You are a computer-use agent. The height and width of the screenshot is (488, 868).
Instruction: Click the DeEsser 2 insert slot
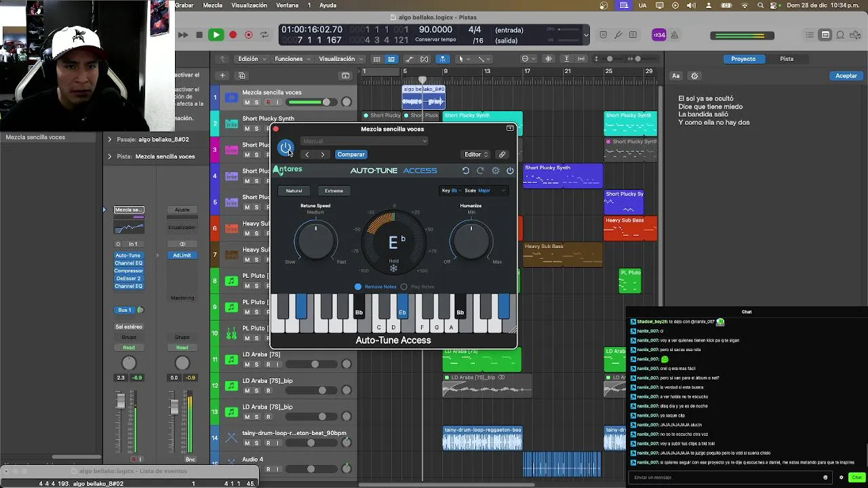click(x=128, y=279)
